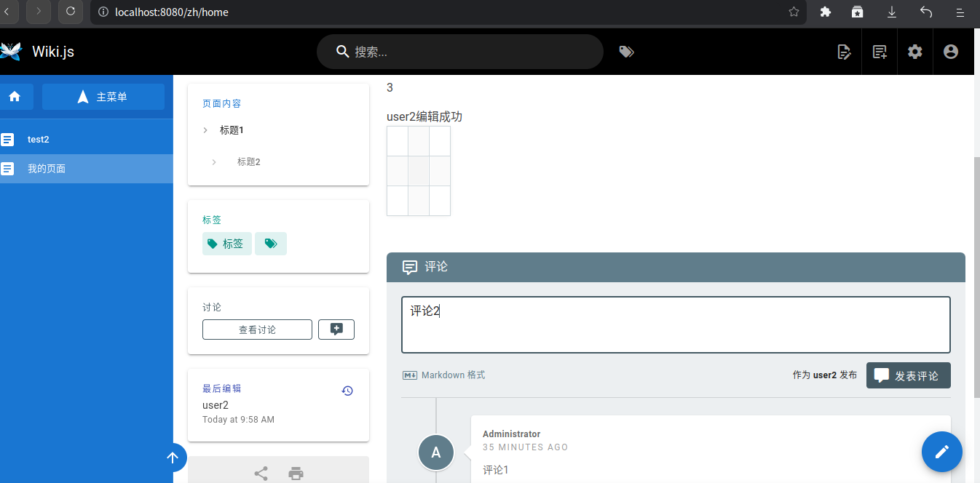Click the share icon at the bottom card

[261, 473]
